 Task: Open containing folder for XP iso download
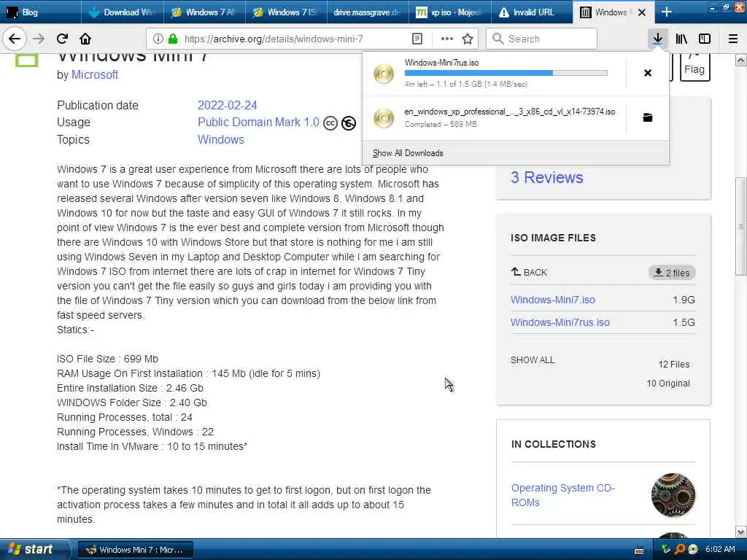(648, 117)
